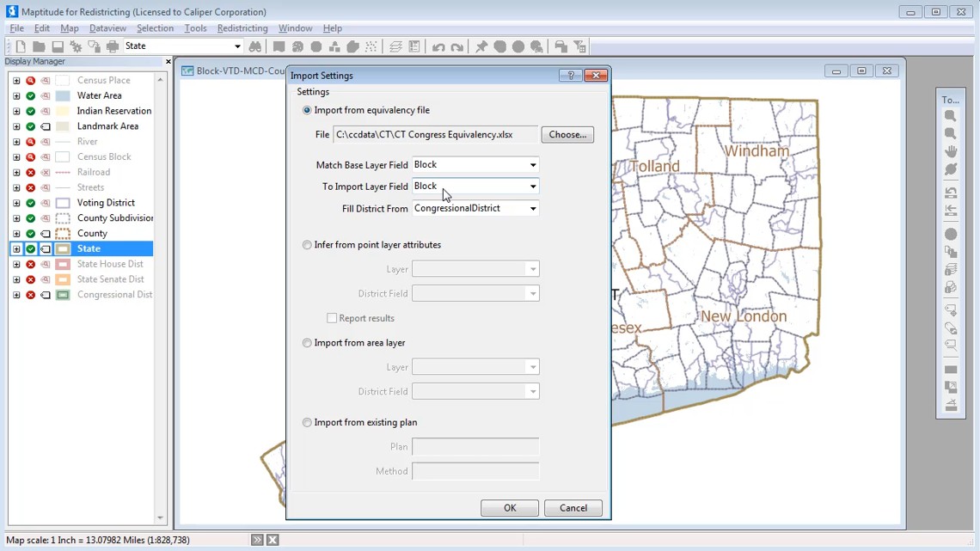Click the Water Area color swatch
The height and width of the screenshot is (551, 980).
61,95
